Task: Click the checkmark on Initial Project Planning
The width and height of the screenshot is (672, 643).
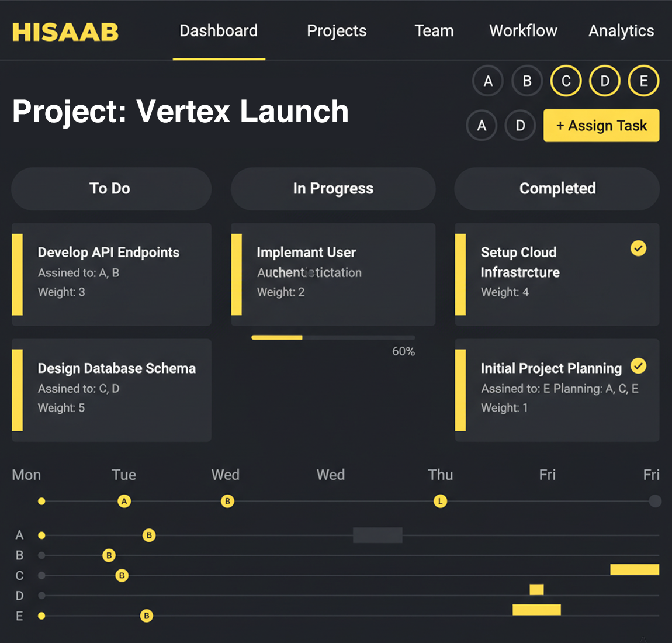Action: (639, 367)
